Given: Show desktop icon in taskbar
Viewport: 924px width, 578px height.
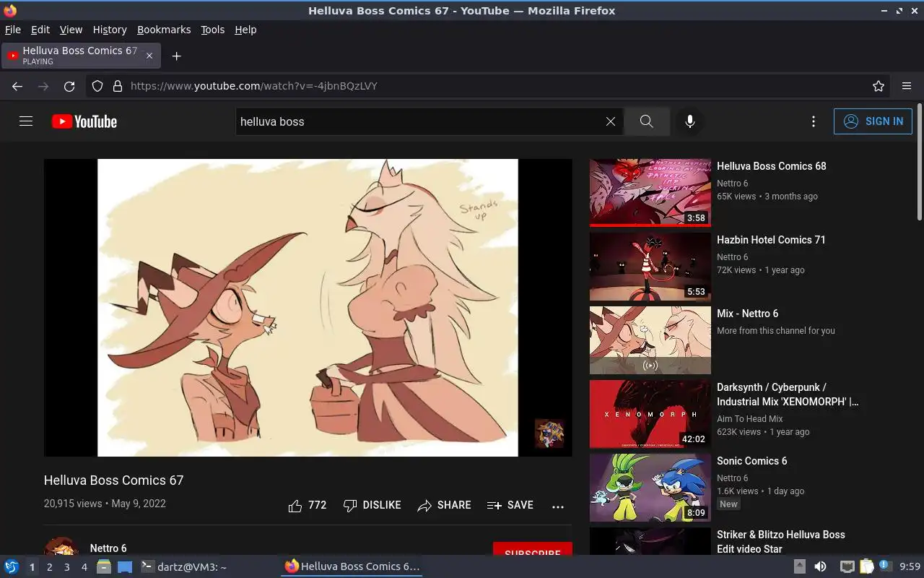Looking at the screenshot, I should point(125,566).
